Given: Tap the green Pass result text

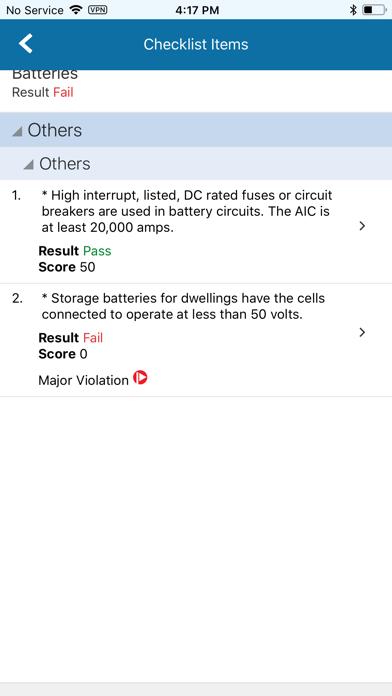Looking at the screenshot, I should coord(97,251).
